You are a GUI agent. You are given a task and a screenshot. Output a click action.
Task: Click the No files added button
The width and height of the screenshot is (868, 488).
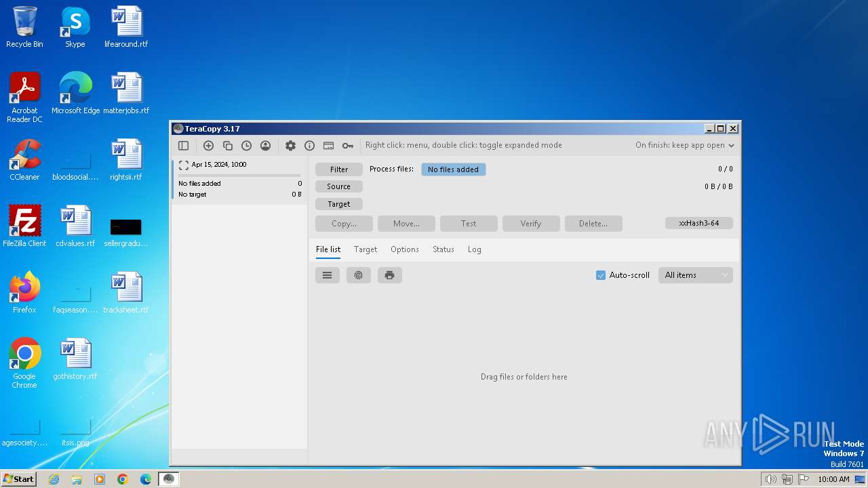click(454, 169)
